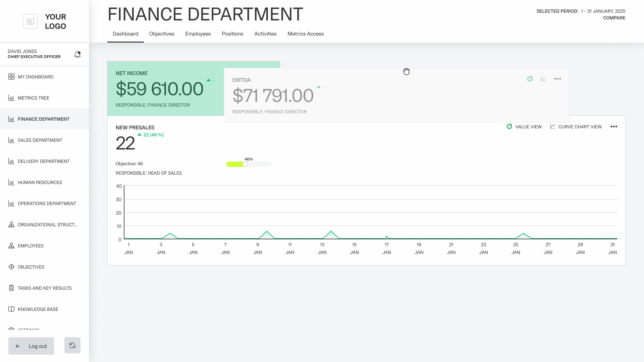Click the EBITDA card value view icon

(530, 79)
